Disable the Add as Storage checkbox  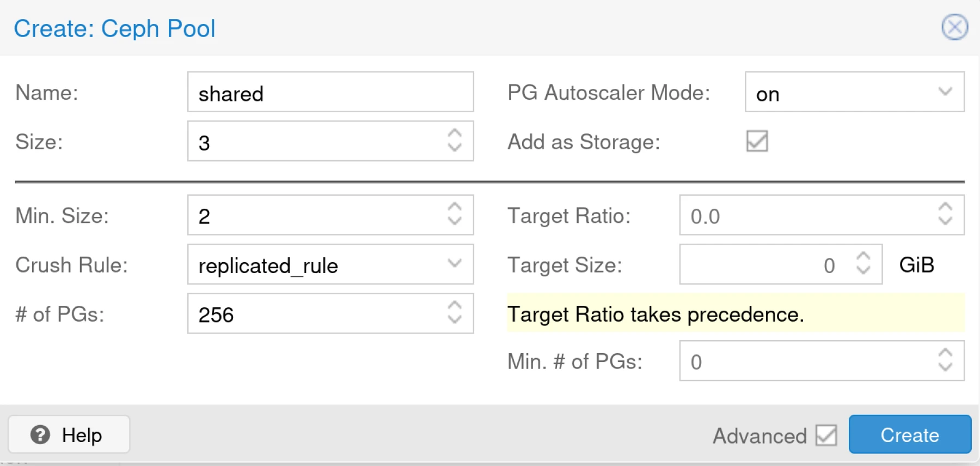757,142
